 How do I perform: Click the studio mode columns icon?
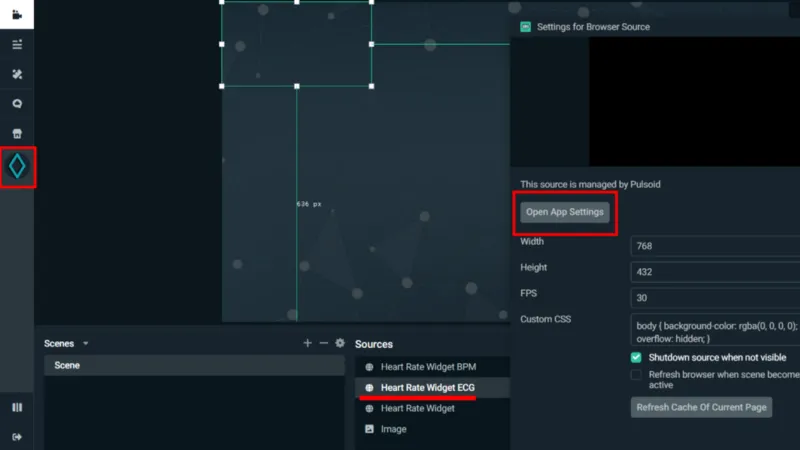pyautogui.click(x=17, y=407)
